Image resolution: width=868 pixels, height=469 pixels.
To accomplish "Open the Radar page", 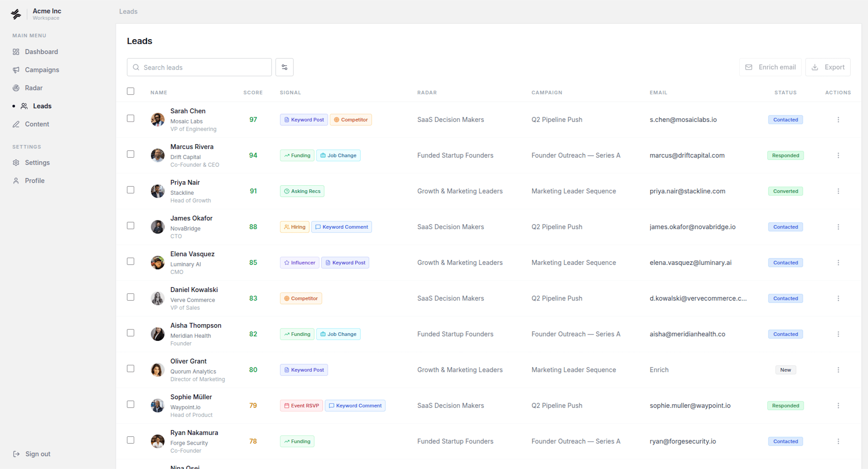I will click(34, 88).
